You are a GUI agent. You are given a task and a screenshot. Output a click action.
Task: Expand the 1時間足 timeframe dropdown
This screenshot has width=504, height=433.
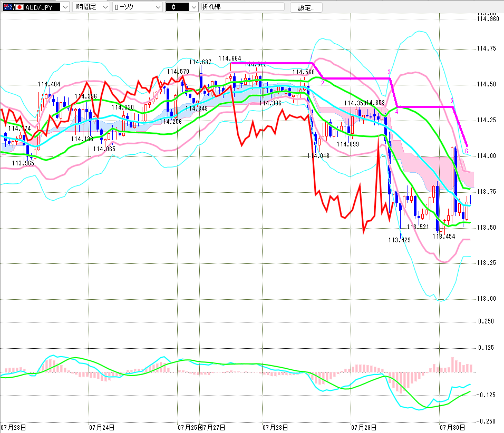point(91,7)
